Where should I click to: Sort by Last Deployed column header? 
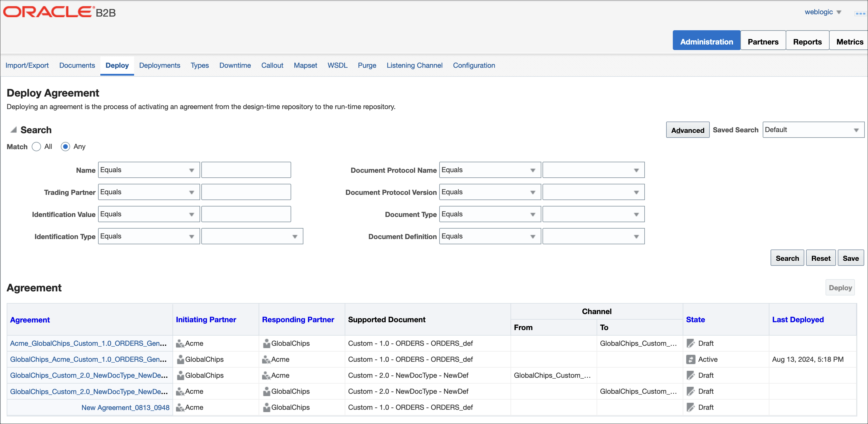[x=798, y=320]
